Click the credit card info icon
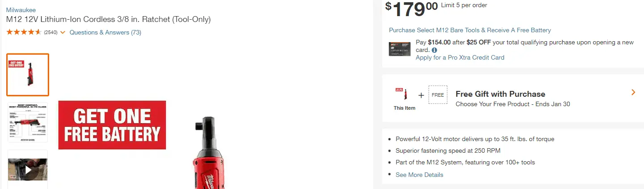Screen dimensions: 644x189 434,50
